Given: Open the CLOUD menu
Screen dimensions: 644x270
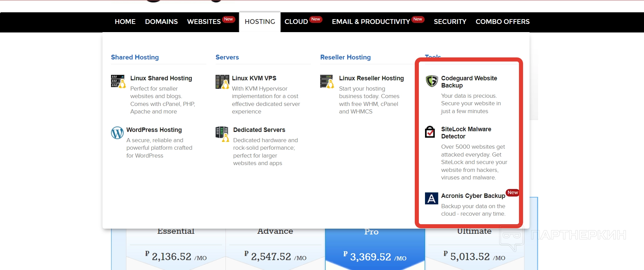Looking at the screenshot, I should [x=296, y=22].
